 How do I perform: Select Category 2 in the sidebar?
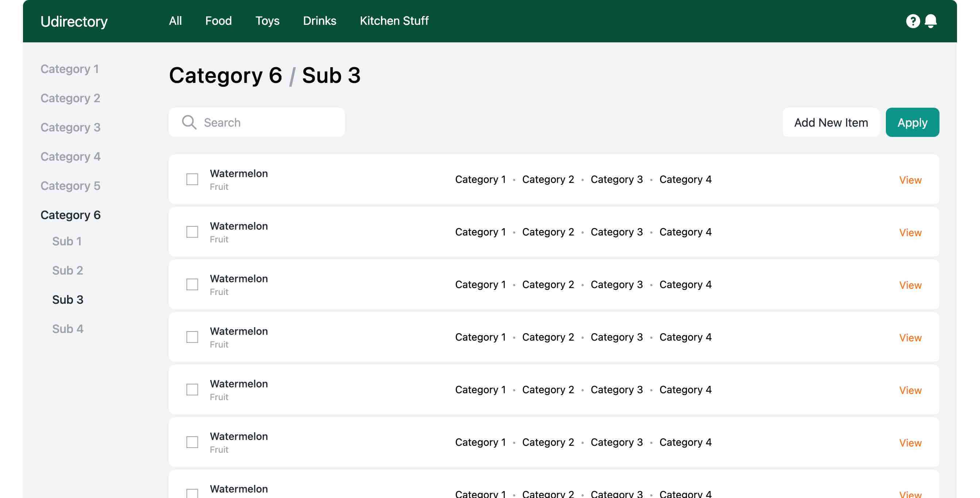tap(70, 98)
